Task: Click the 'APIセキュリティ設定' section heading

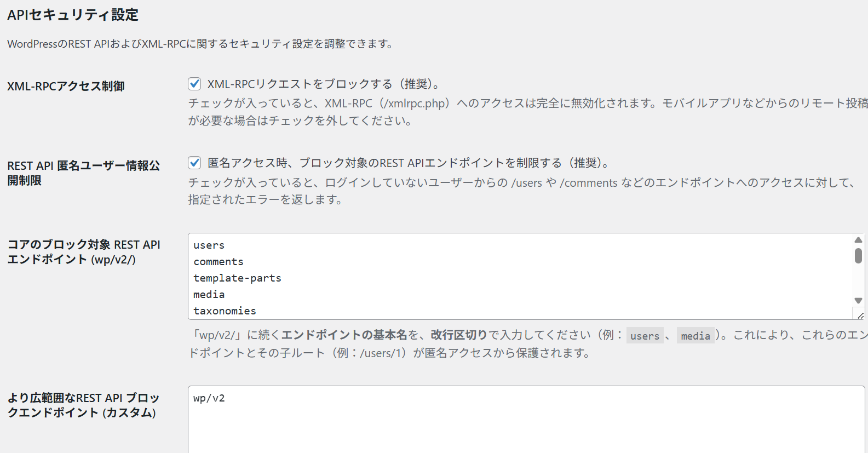Action: [73, 15]
